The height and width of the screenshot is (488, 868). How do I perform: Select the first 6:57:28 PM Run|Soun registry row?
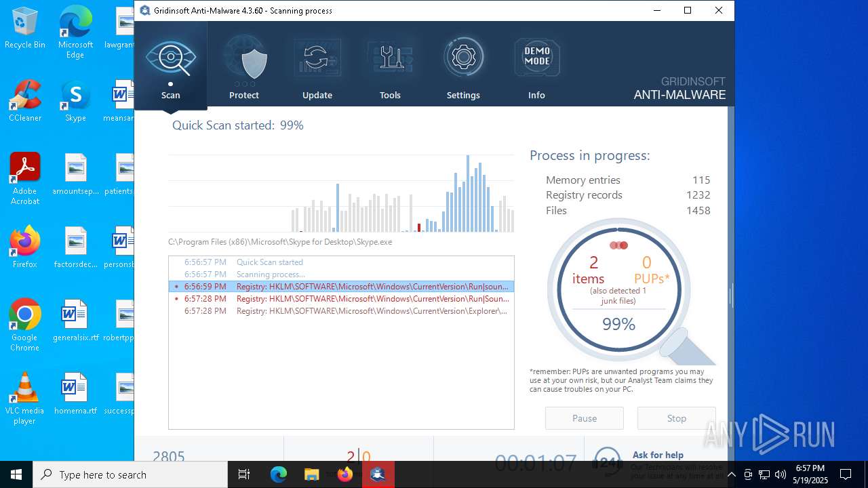tap(342, 299)
